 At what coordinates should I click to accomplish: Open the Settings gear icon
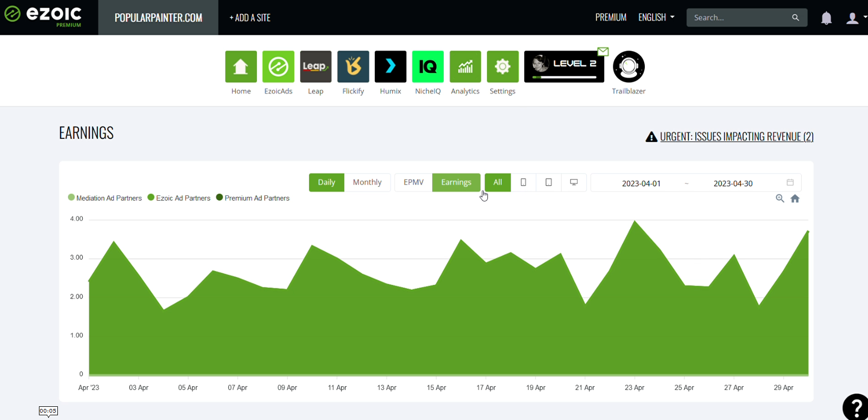click(x=503, y=67)
